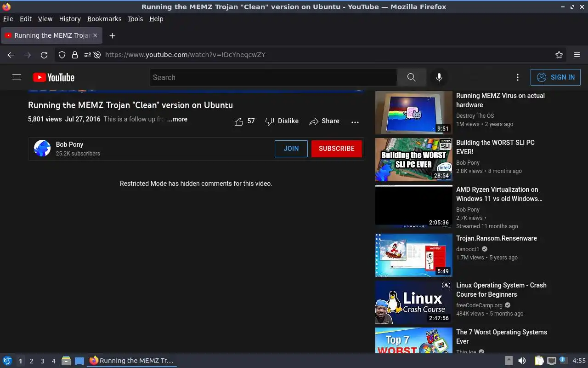Screen dimensions: 588x368
Task: Open more actions ellipsis under video
Action: coord(355,122)
